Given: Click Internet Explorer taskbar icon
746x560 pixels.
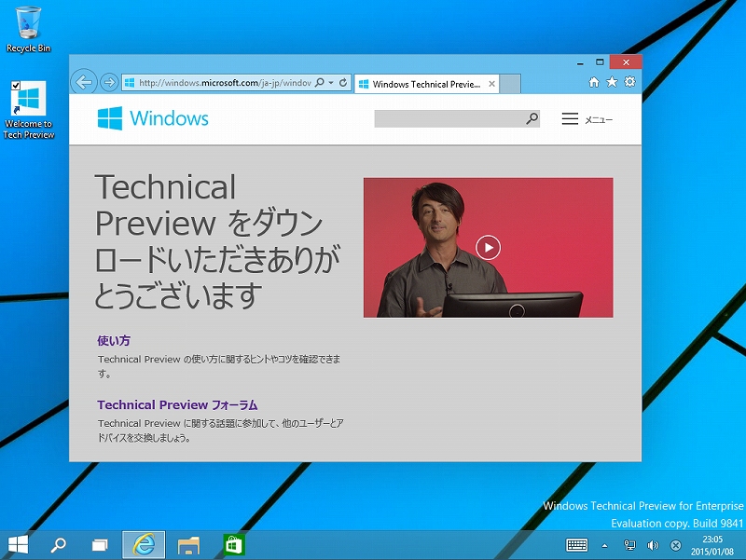Looking at the screenshot, I should pos(144,545).
